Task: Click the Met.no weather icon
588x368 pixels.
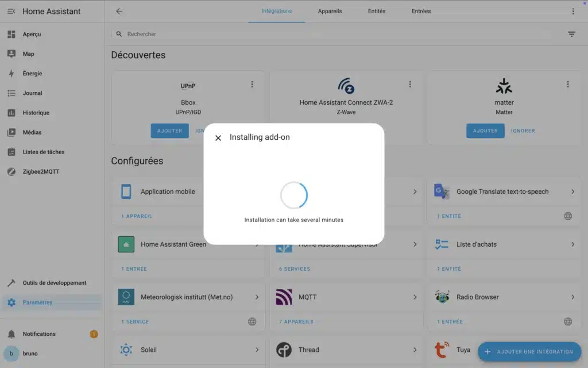Action: pyautogui.click(x=126, y=297)
